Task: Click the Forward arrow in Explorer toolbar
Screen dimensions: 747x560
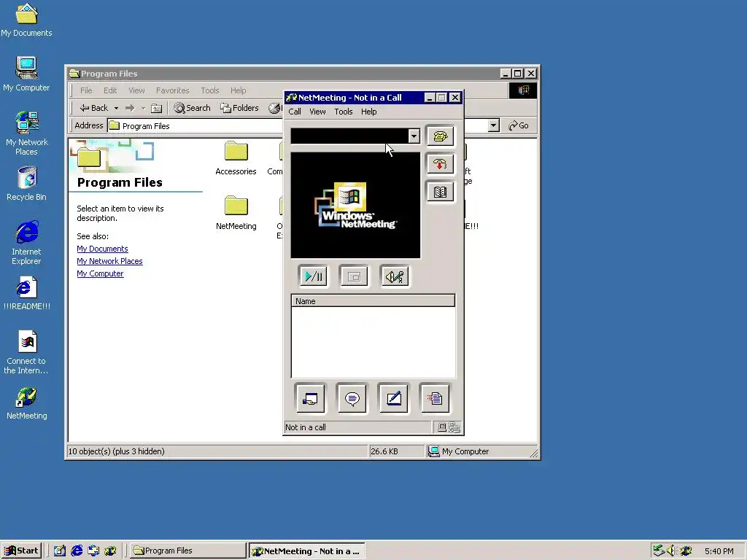Action: pos(130,108)
